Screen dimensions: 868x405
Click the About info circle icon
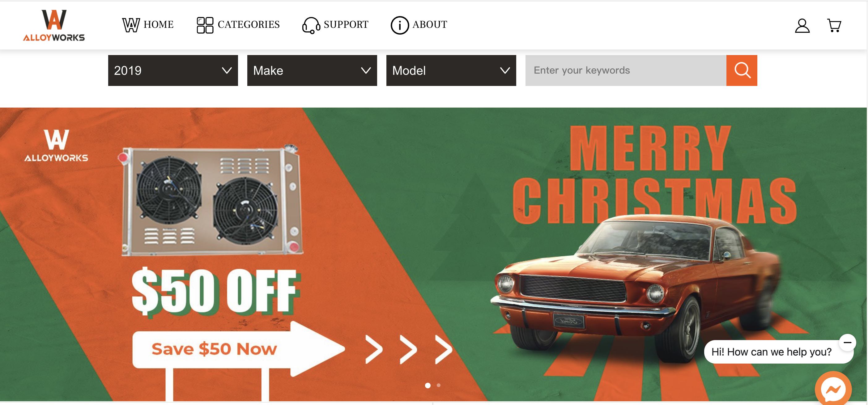(400, 25)
